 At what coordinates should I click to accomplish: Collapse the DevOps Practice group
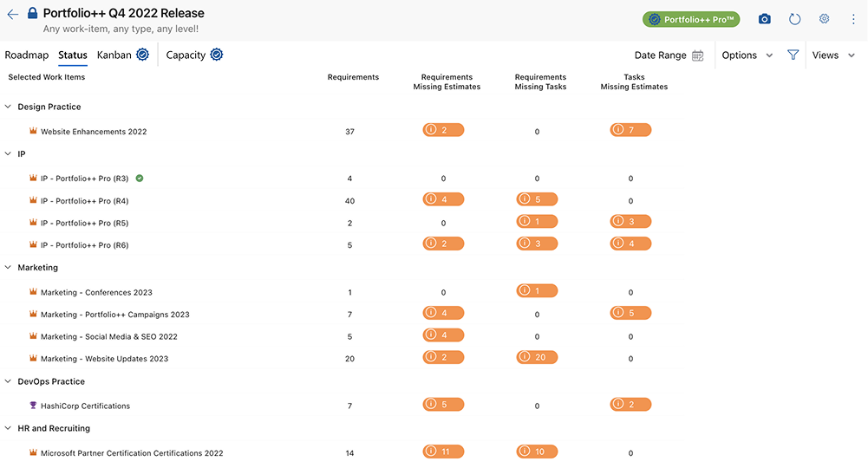(9, 381)
